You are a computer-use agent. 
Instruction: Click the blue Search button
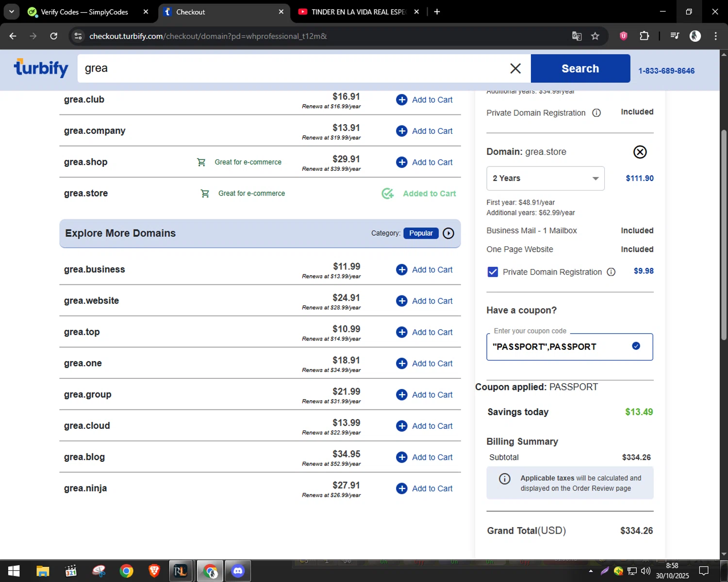pyautogui.click(x=580, y=68)
